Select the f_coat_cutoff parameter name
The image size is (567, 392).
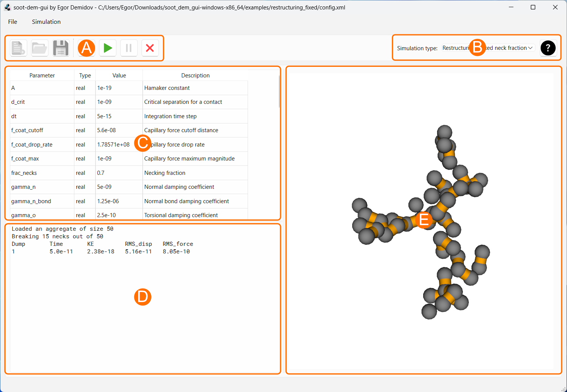pyautogui.click(x=42, y=130)
